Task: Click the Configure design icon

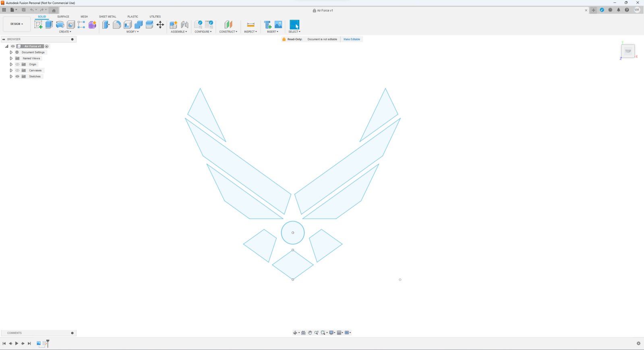Action: pyautogui.click(x=198, y=25)
